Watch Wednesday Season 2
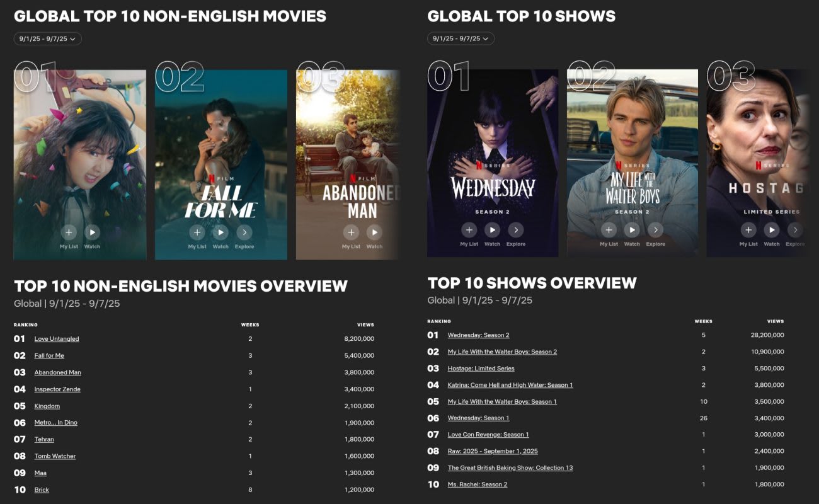Image resolution: width=819 pixels, height=504 pixels. pyautogui.click(x=492, y=230)
